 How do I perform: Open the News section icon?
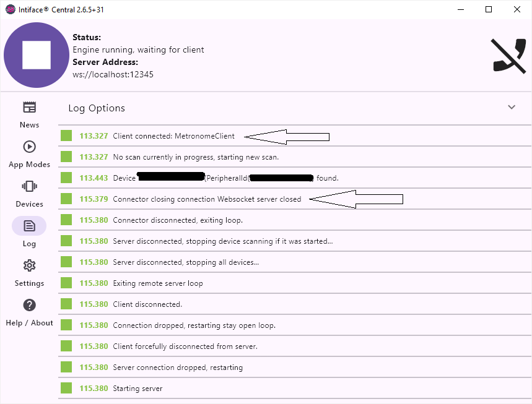30,107
